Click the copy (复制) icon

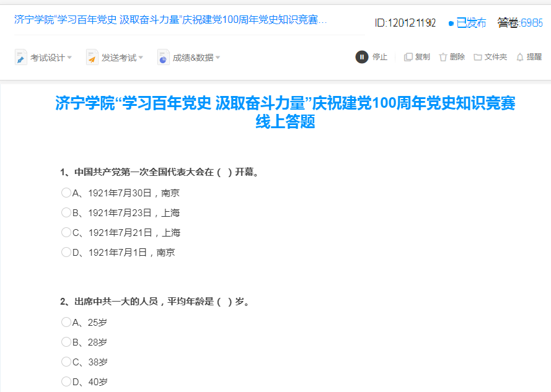tap(408, 57)
